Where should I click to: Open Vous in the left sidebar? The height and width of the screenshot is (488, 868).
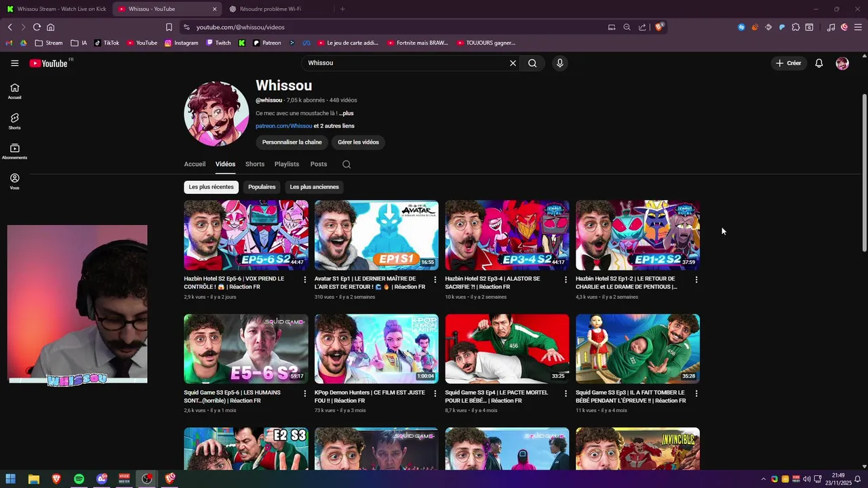click(15, 182)
